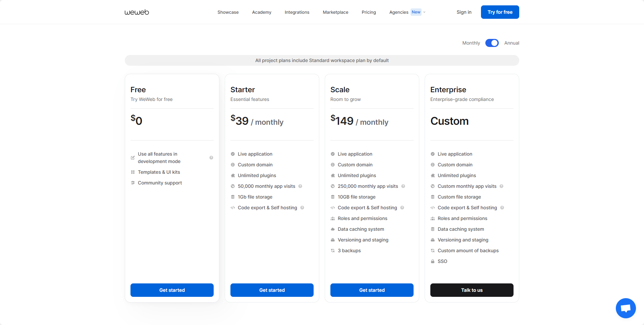Viewport: 644px width, 325px height.
Task: Click the Standard workspace plan banner
Action: 322,60
